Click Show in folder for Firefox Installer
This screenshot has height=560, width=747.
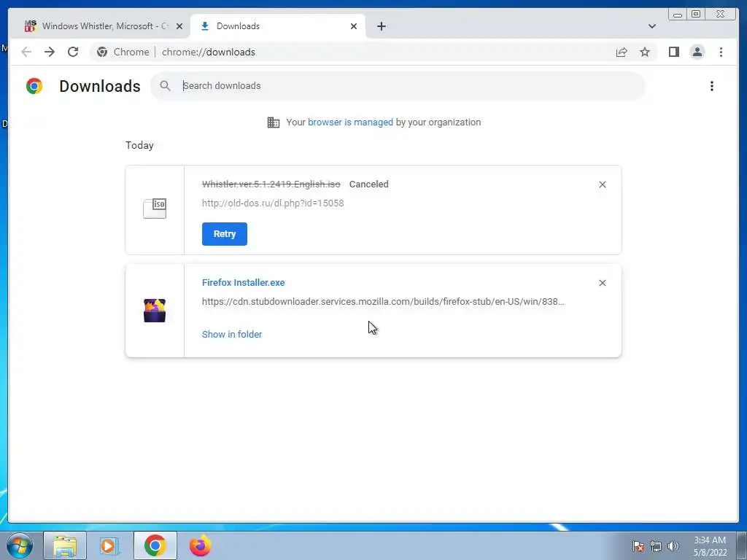[x=232, y=334]
